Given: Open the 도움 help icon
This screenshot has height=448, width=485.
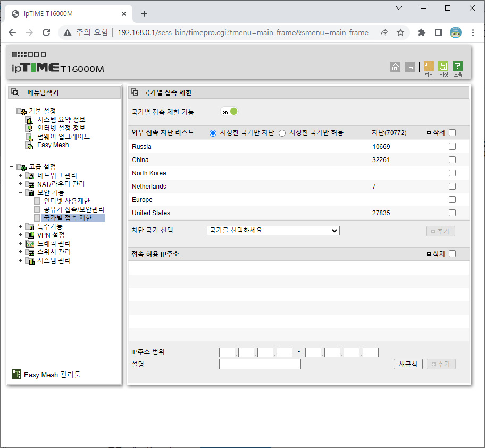Looking at the screenshot, I should click(457, 66).
